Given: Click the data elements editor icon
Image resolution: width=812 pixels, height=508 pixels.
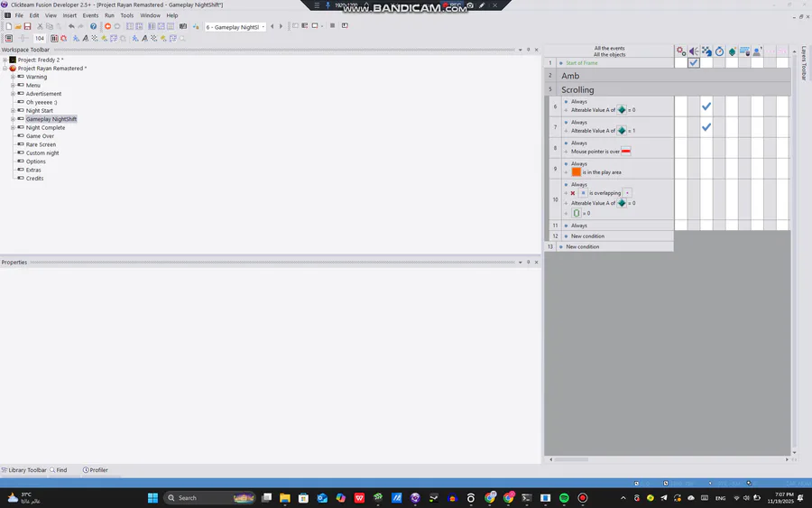Looking at the screenshot, I should pos(183,26).
